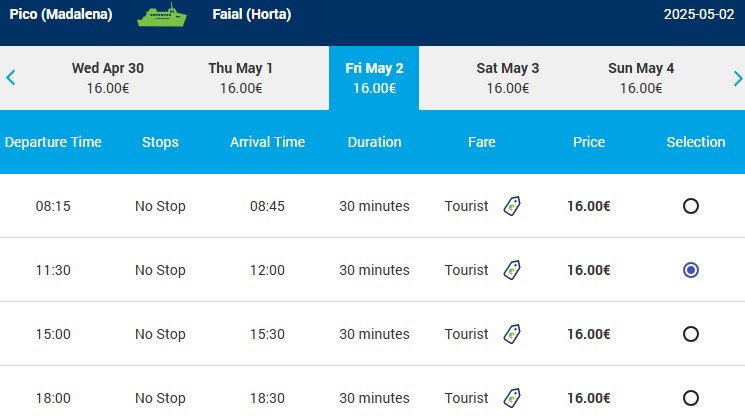This screenshot has height=416, width=745.
Task: Click the 2025-05-02 date in header
Action: click(699, 14)
